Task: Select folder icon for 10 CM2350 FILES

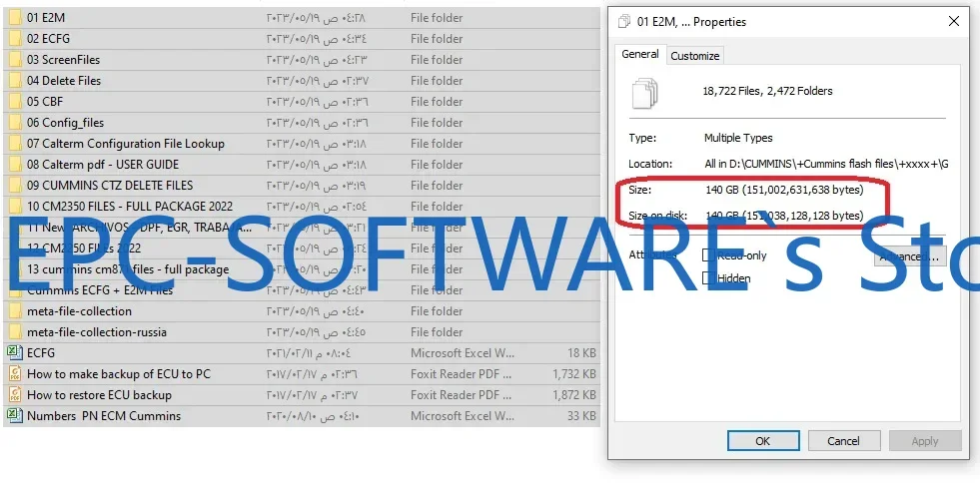Action: 15,206
